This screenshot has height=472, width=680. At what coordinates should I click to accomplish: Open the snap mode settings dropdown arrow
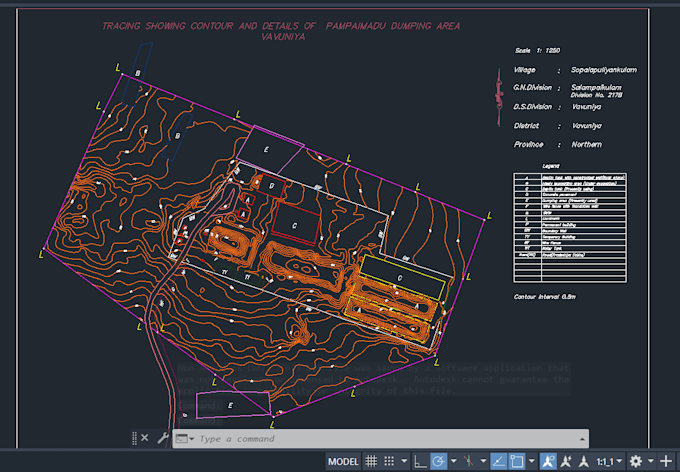(x=404, y=462)
